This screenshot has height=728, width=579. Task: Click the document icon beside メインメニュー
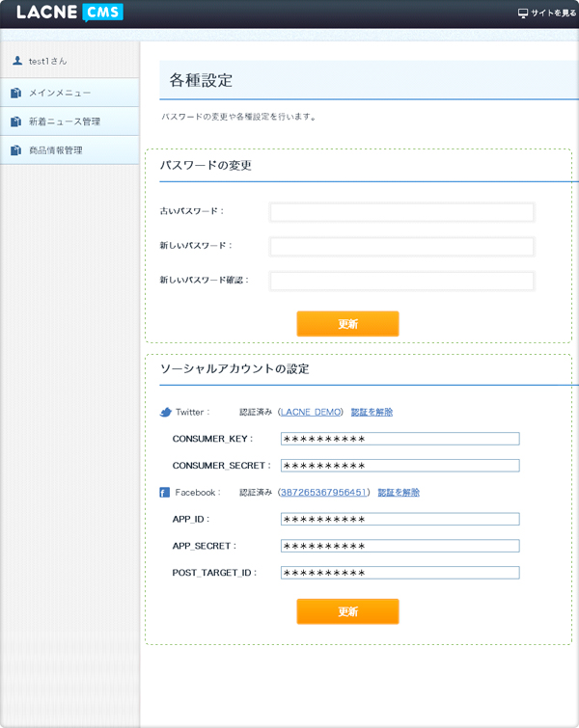pyautogui.click(x=15, y=93)
